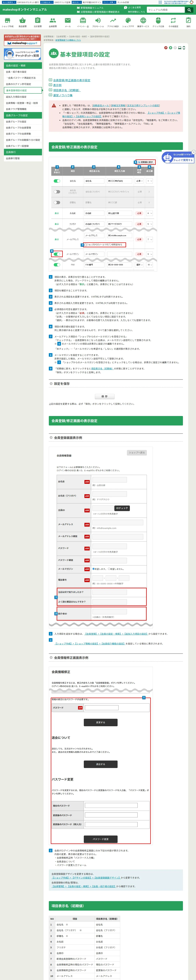Click the パスワード変更 button
The image size is (196, 980).
100,839
